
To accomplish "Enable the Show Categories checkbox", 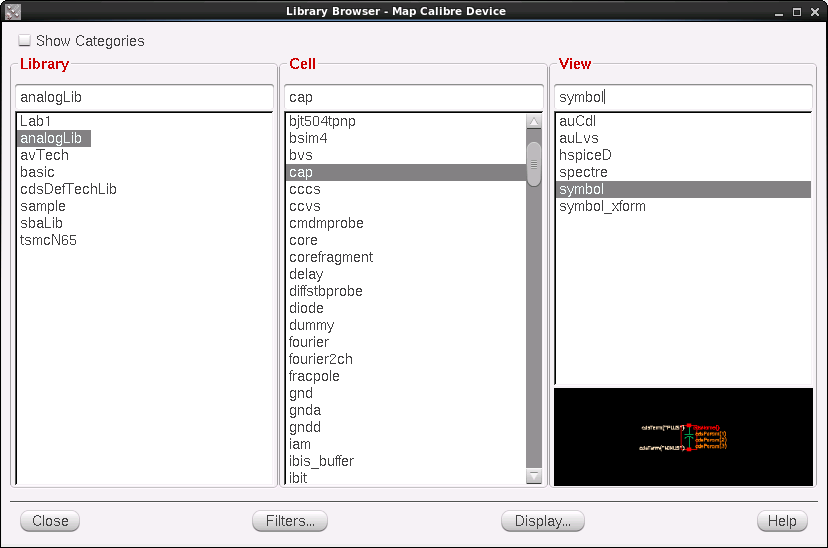I will (x=24, y=41).
